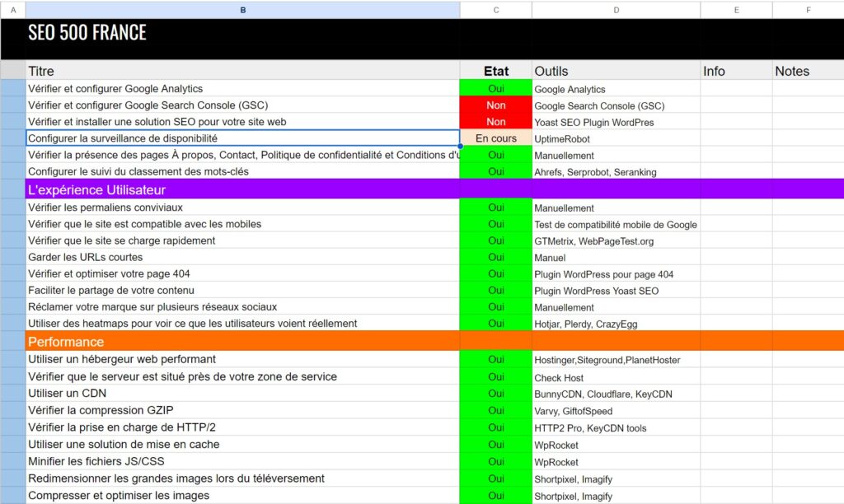
Task: Click 'Vérifier la prise en charge de HTTP/2'
Action: (x=243, y=427)
